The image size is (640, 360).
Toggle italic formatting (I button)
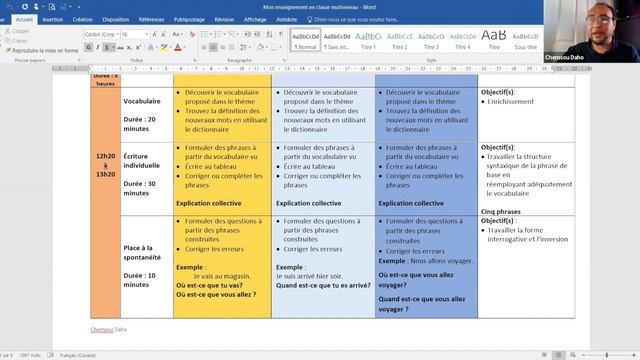[98, 47]
